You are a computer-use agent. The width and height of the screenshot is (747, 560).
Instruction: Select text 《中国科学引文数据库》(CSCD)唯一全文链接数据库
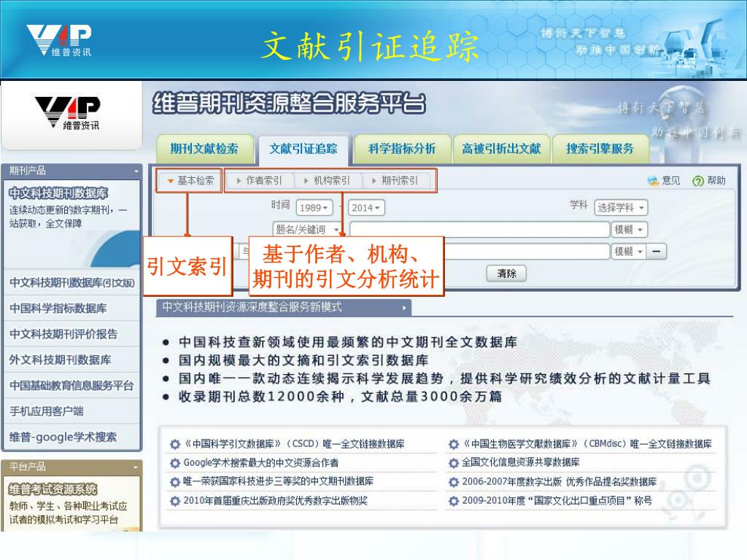tap(294, 444)
